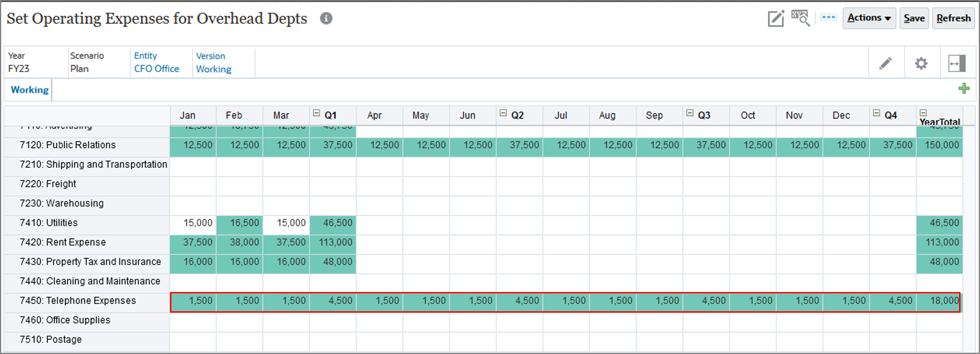Open the Analyze ad hoc grid icon

(800, 17)
